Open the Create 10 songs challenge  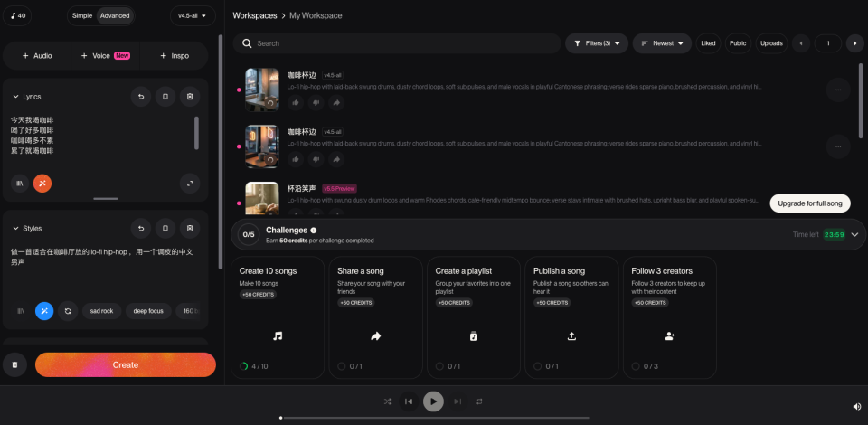tap(278, 317)
